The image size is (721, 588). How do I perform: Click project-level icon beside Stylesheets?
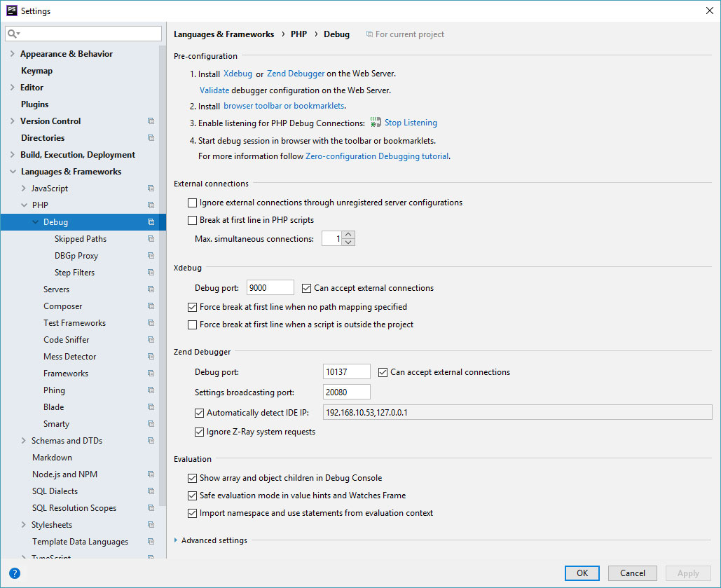click(151, 525)
